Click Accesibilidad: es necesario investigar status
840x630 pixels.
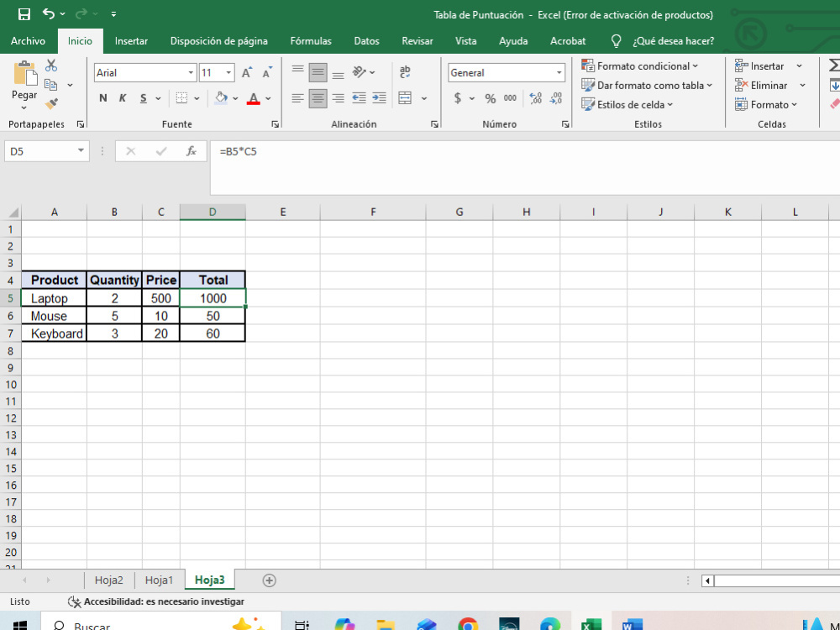[156, 601]
